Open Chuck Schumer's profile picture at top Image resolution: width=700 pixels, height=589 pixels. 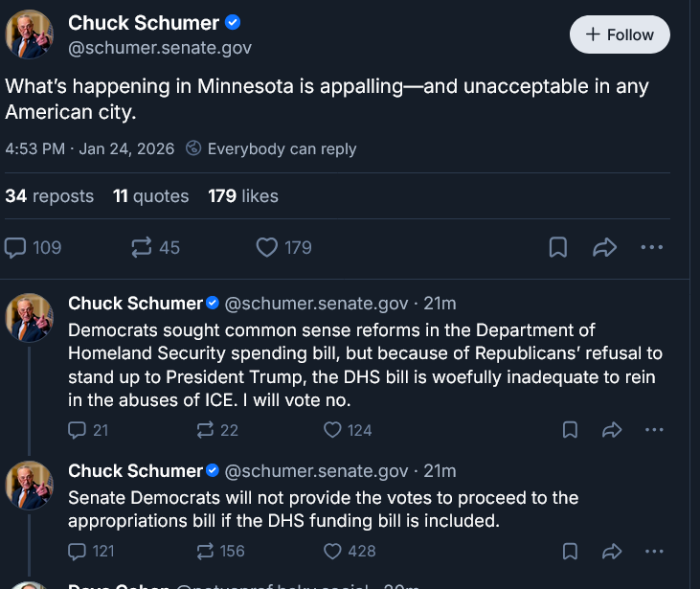30,34
